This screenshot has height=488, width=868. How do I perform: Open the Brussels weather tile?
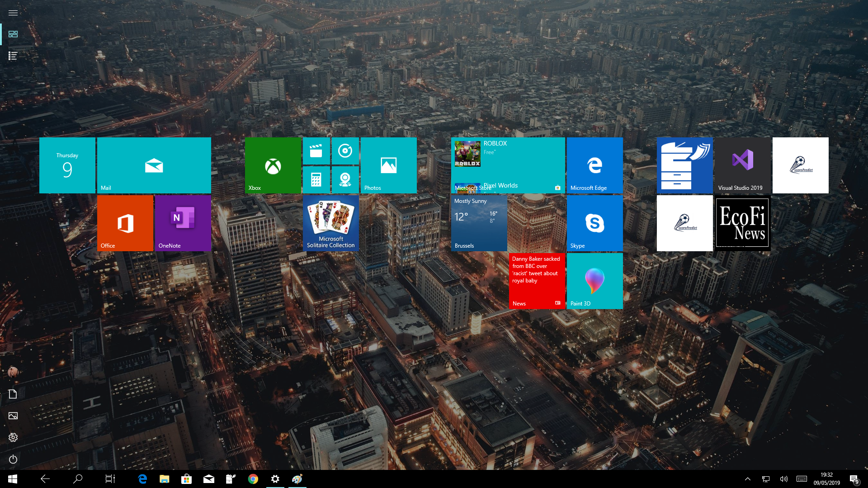[479, 223]
